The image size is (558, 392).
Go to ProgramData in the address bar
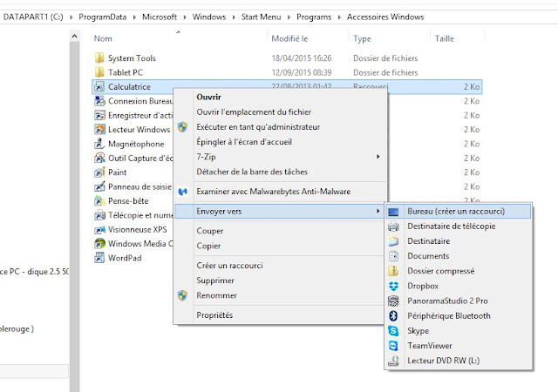[x=103, y=17]
